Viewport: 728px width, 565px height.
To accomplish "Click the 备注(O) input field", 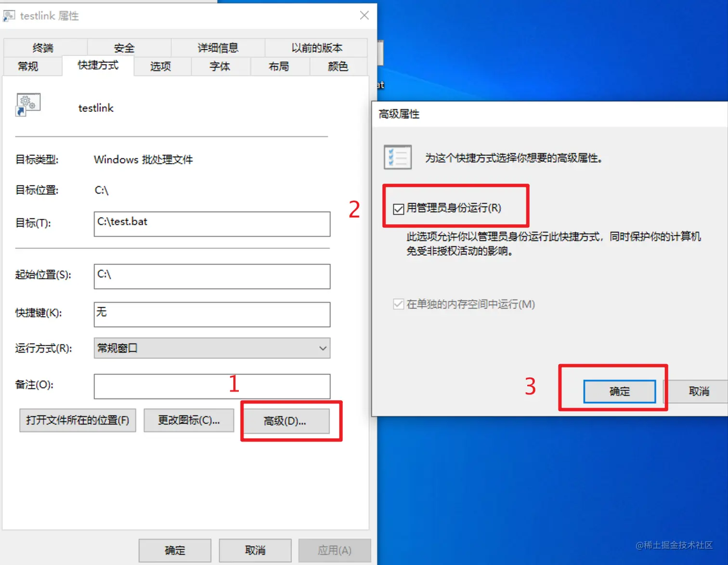I will pos(212,386).
